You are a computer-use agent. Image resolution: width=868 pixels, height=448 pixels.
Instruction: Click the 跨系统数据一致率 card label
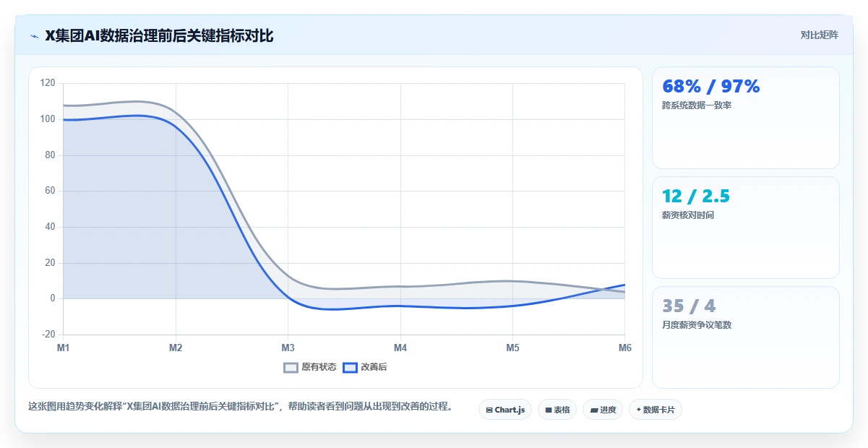coord(697,105)
